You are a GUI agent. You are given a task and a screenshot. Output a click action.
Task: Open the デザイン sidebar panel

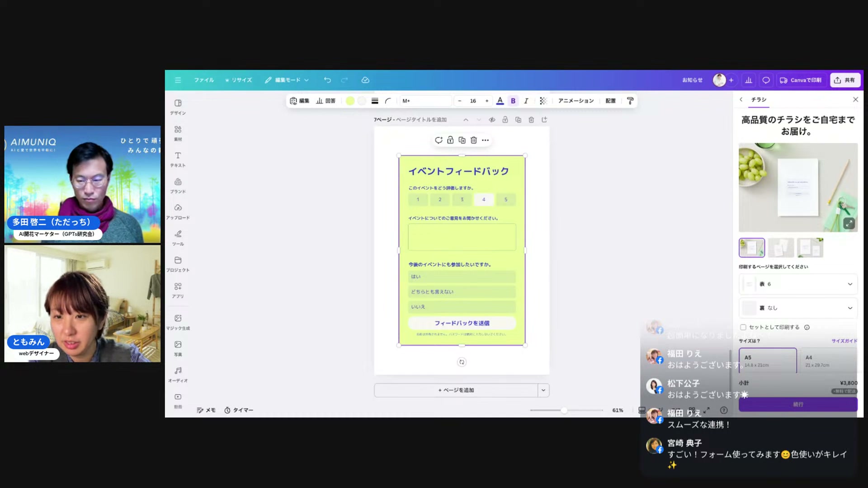coord(178,107)
